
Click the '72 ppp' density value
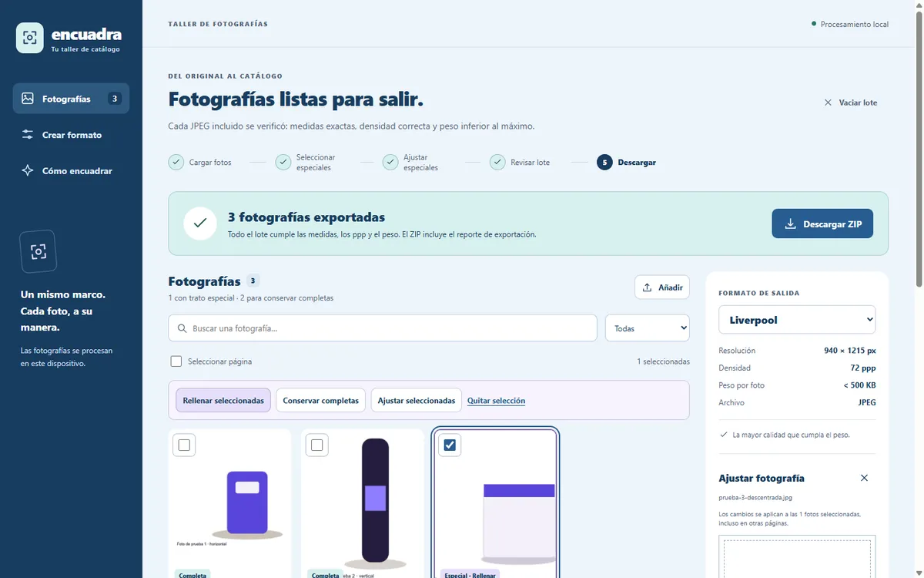[x=862, y=368]
